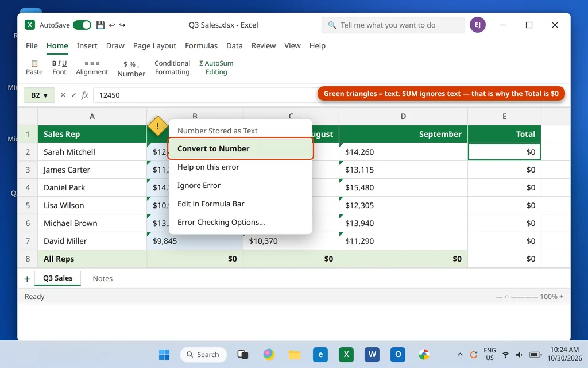Open the Formulas ribbon tab
The width and height of the screenshot is (588, 368).
(x=201, y=45)
